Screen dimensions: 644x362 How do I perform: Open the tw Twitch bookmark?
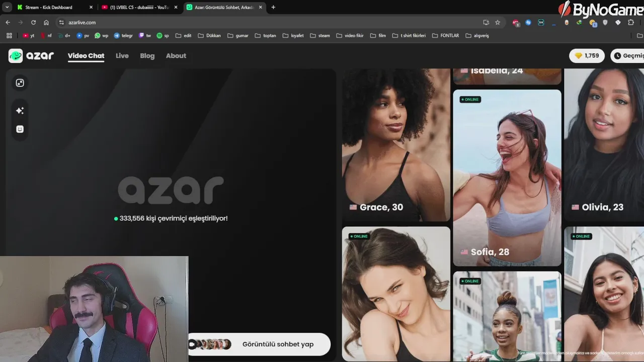point(145,36)
